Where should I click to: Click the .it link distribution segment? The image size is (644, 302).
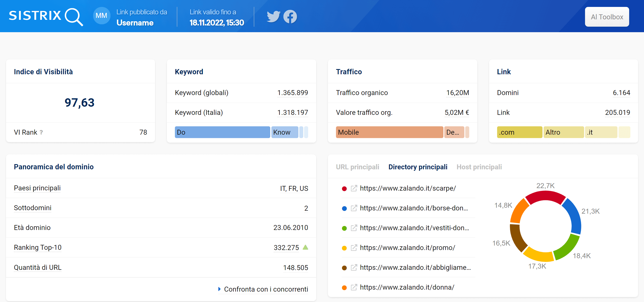pyautogui.click(x=601, y=132)
